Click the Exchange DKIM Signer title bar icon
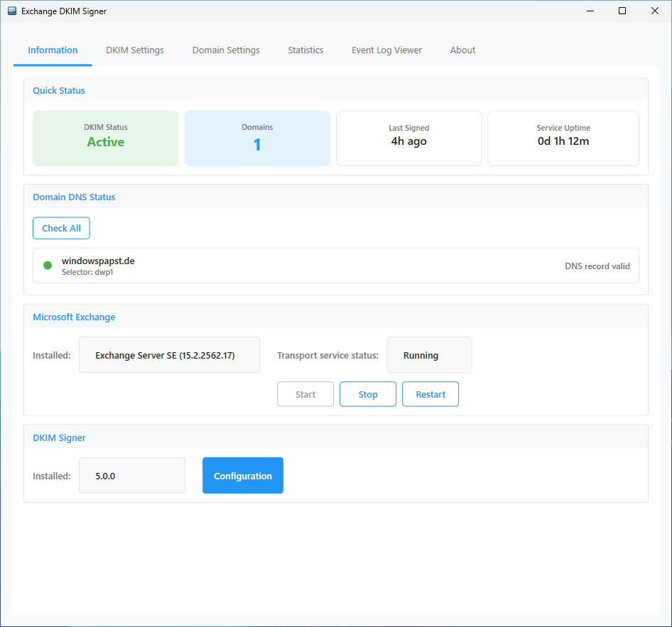Viewport: 672px width, 627px height. coord(12,11)
